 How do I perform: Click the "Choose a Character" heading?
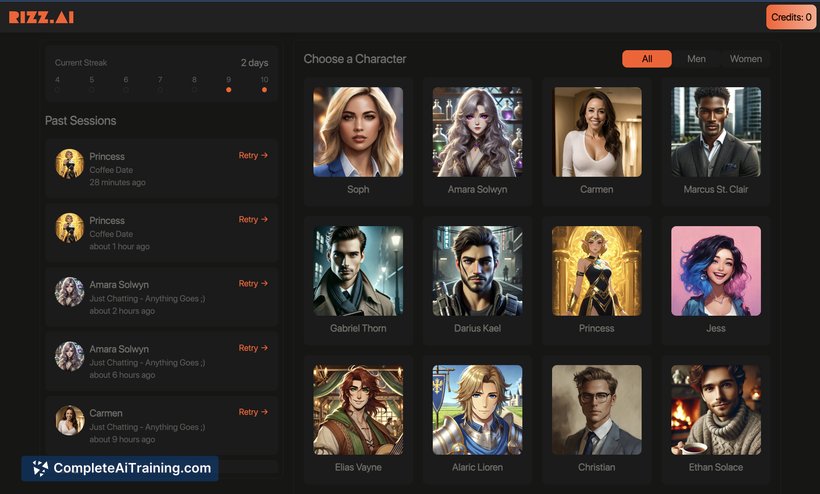[355, 59]
